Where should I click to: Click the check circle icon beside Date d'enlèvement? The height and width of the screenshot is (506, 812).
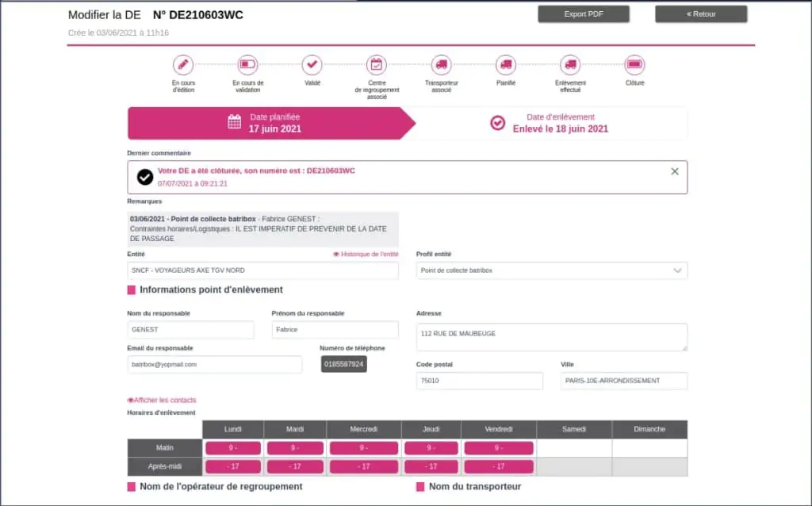498,123
